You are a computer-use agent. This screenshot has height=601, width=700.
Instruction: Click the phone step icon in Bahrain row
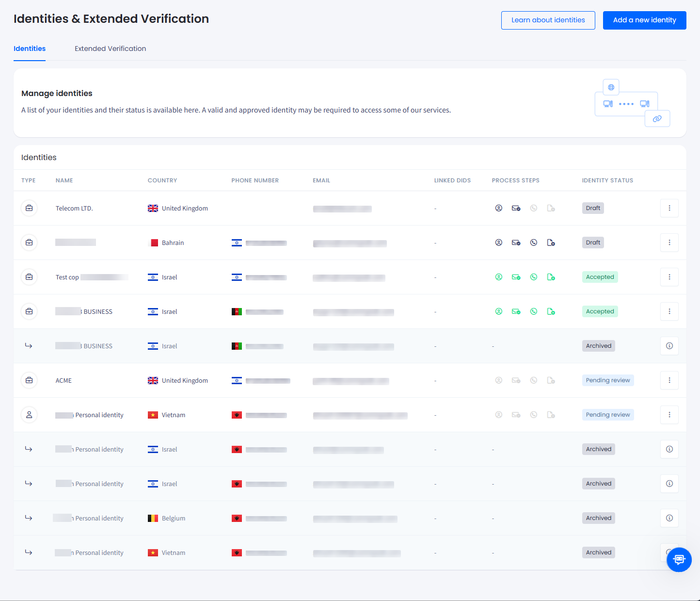coord(534,243)
